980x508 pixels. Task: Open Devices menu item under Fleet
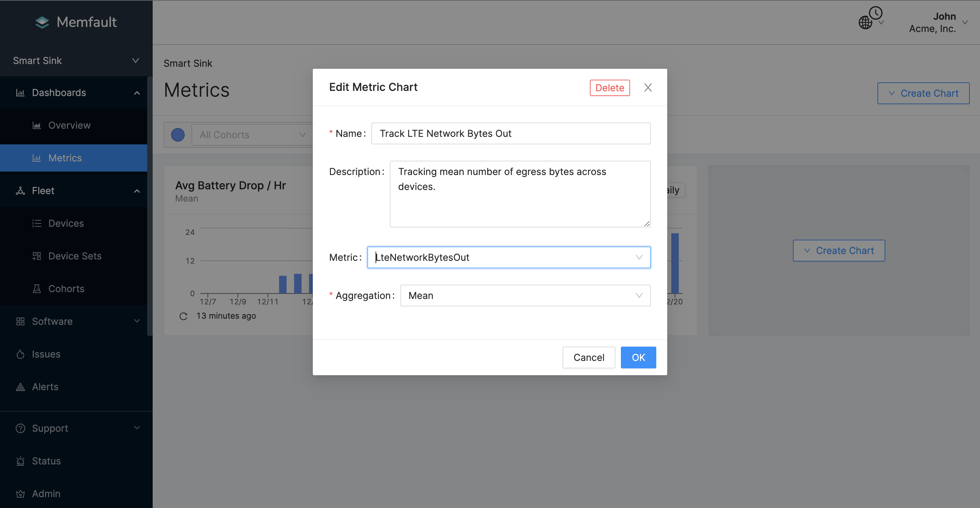(x=66, y=223)
